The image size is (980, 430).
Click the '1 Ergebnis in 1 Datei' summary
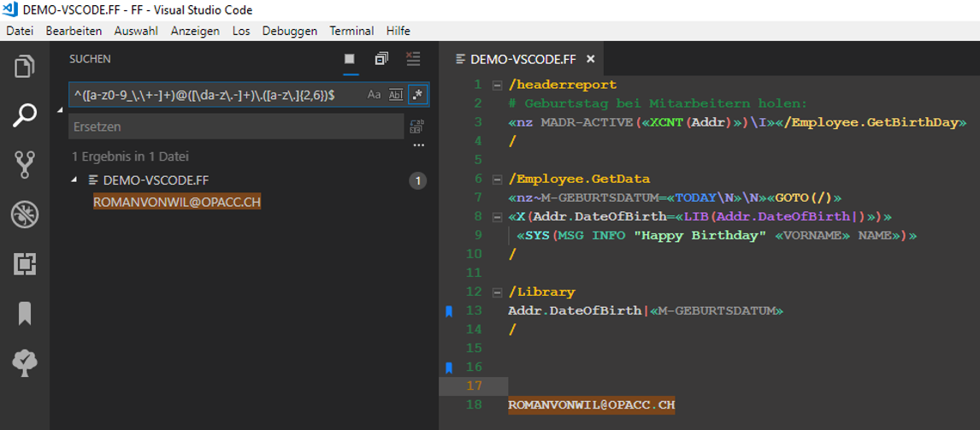coord(131,157)
